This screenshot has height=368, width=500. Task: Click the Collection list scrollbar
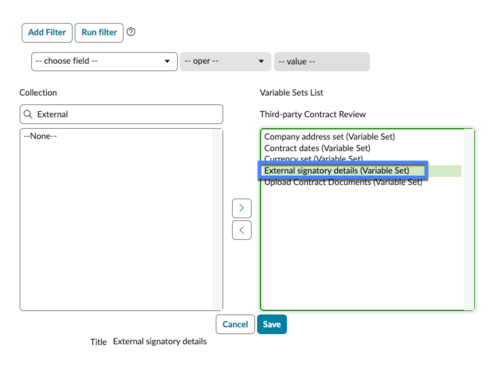point(217,220)
